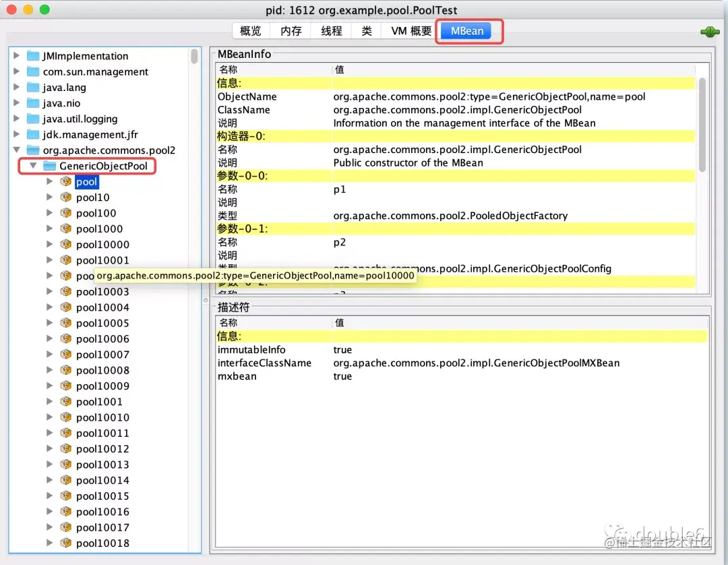Click the 名称 column header in MBeanInfo
Screen dimensions: 728x565
(274, 69)
